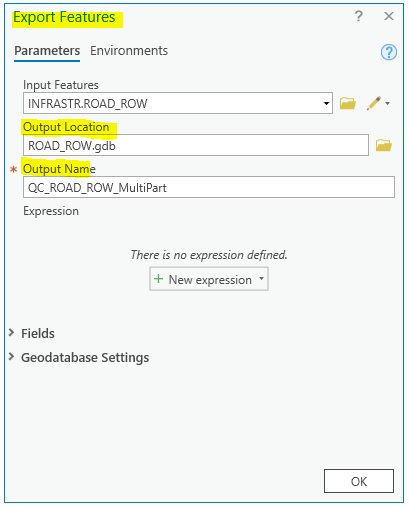This screenshot has width=409, height=507.
Task: Open the blue circled help icon
Action: coord(389,52)
